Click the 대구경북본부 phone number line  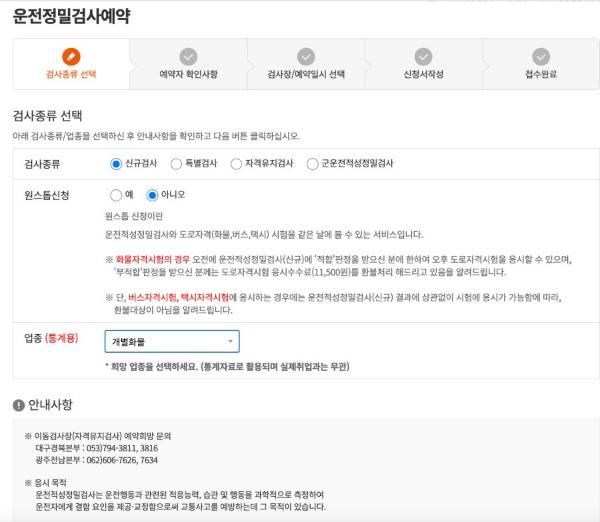pyautogui.click(x=97, y=448)
